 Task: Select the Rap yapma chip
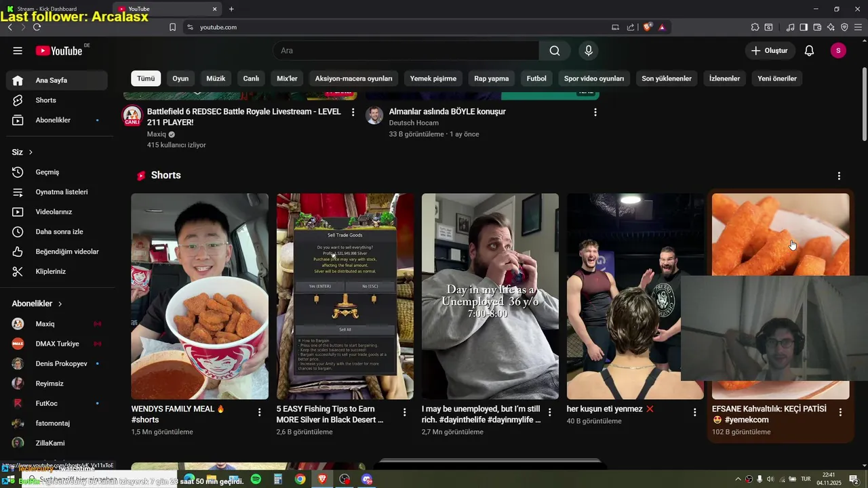tap(492, 79)
